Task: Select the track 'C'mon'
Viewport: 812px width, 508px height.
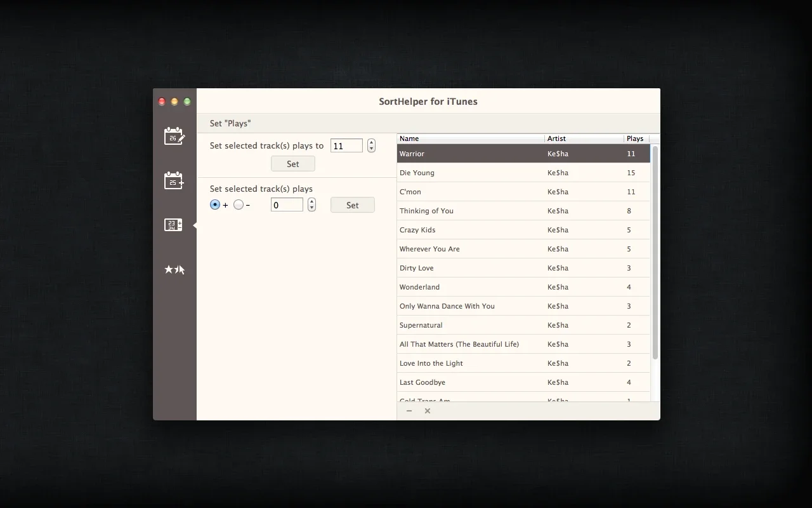Action: 523,192
